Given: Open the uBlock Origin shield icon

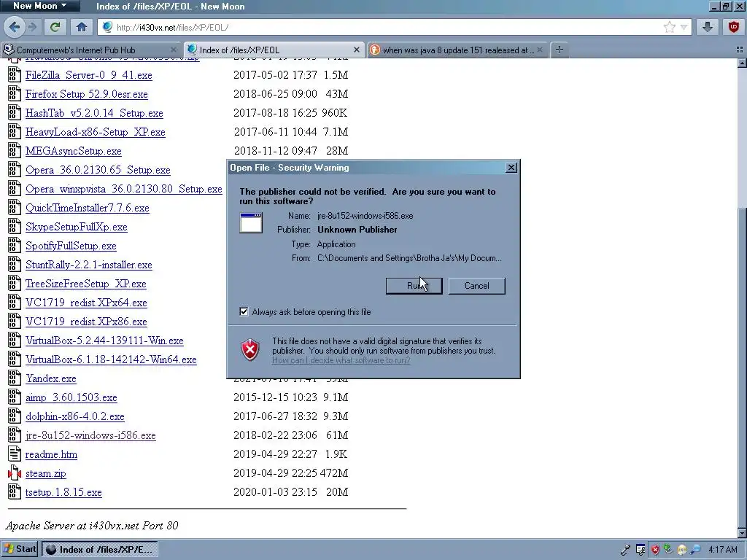Looking at the screenshot, I should 734,27.
